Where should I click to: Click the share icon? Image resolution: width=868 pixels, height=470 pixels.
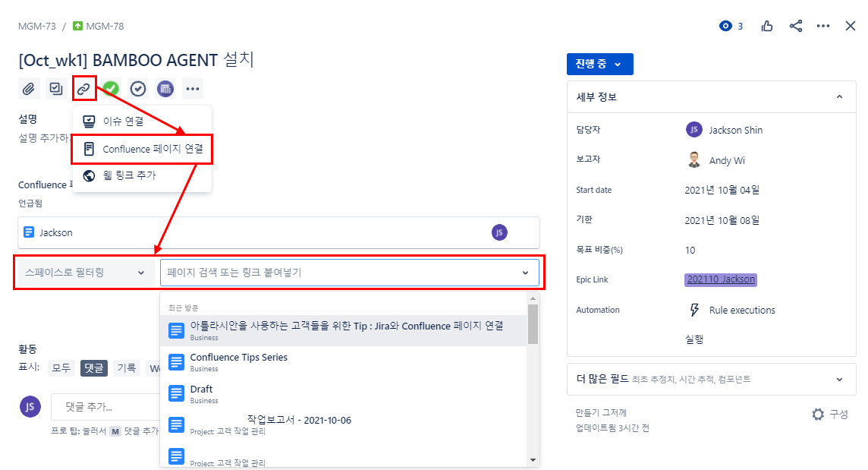[x=795, y=26]
